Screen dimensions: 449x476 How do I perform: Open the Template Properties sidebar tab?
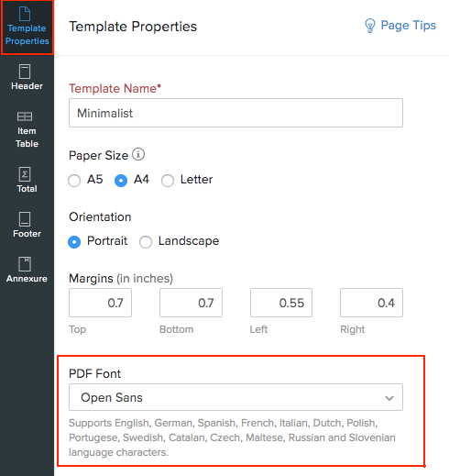27,28
